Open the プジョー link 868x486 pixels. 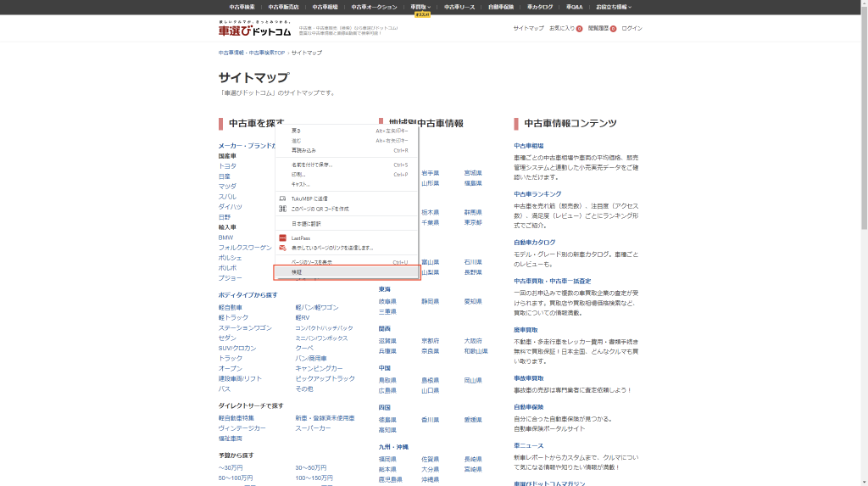(230, 278)
